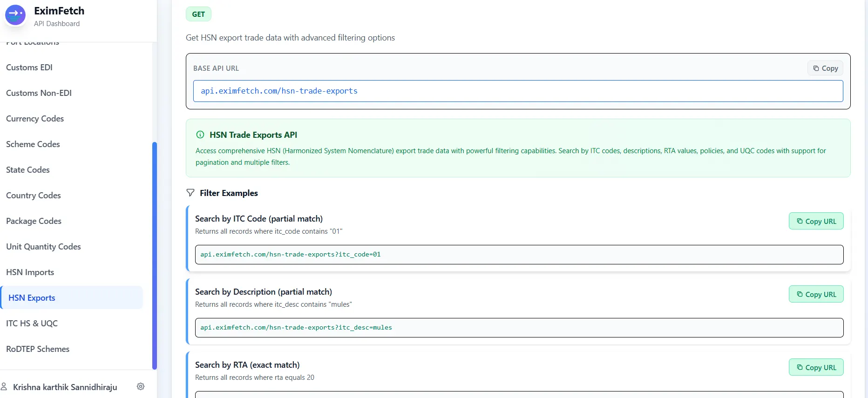Go to Currency Codes page
868x398 pixels.
point(35,118)
